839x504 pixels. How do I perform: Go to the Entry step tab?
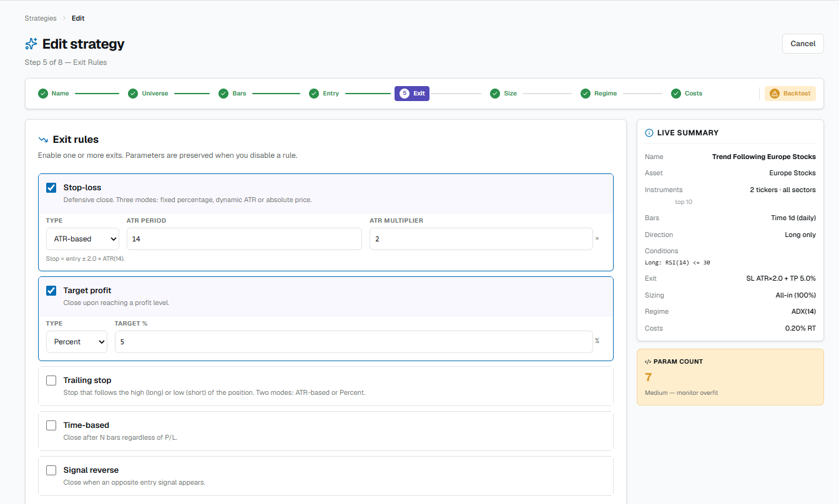(x=324, y=94)
